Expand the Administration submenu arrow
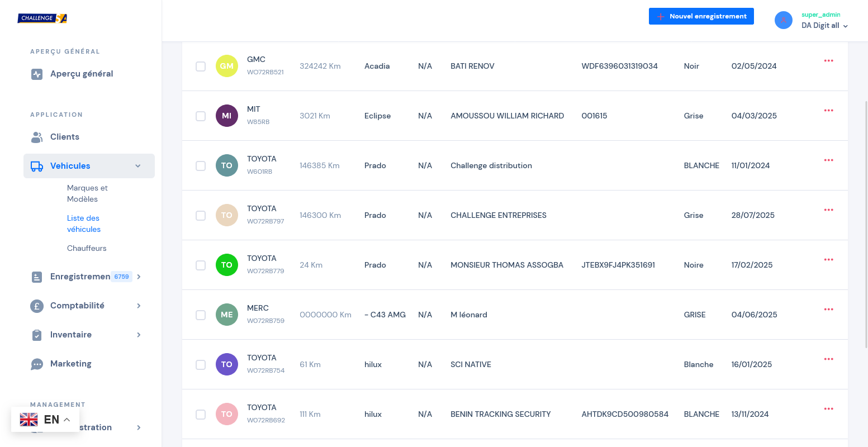Screen dimensions: 868x447 [139, 427]
